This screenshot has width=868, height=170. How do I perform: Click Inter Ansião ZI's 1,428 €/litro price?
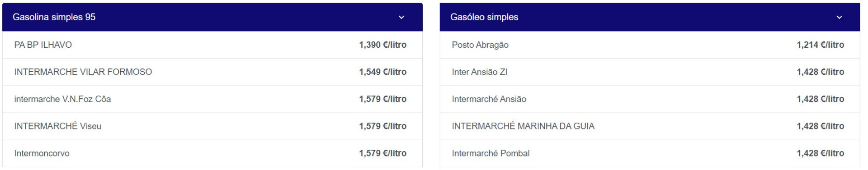point(820,72)
